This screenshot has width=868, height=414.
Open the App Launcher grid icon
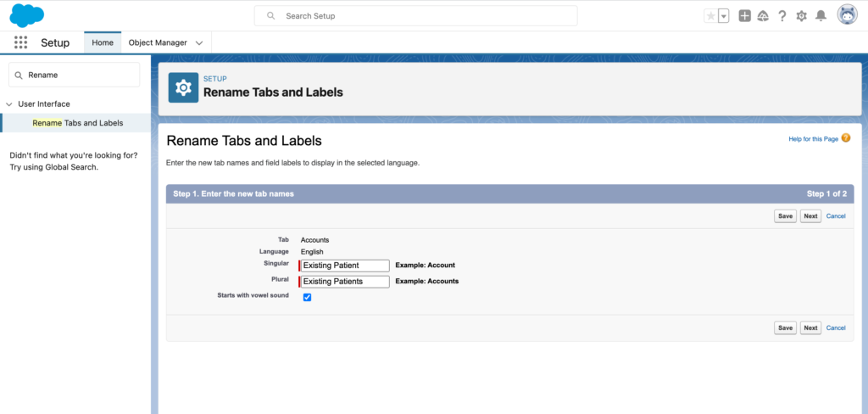coord(20,42)
